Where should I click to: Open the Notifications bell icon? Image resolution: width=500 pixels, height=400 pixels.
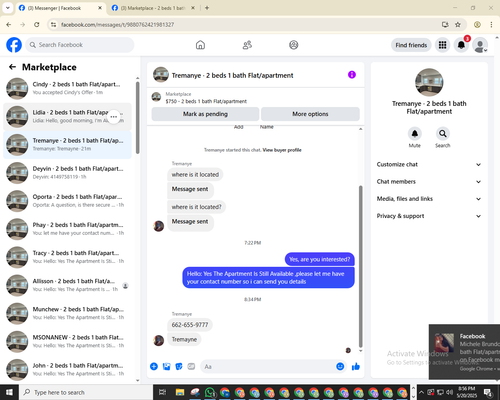pyautogui.click(x=461, y=45)
